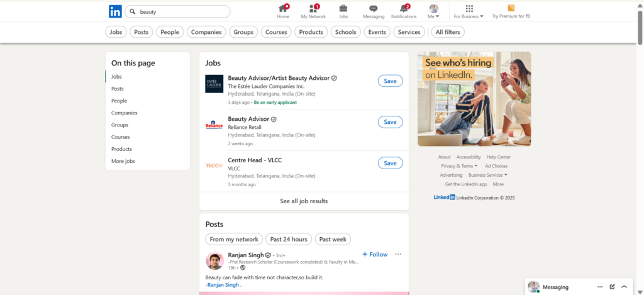Viewport: 644px width, 295px height.
Task: Click compose new message icon in Messaging bar
Action: [x=612, y=287]
